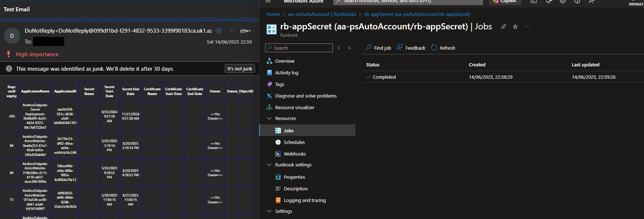Click the sender avatar with the letter D
Image resolution: width=644 pixels, height=219 pixels.
click(x=12, y=36)
